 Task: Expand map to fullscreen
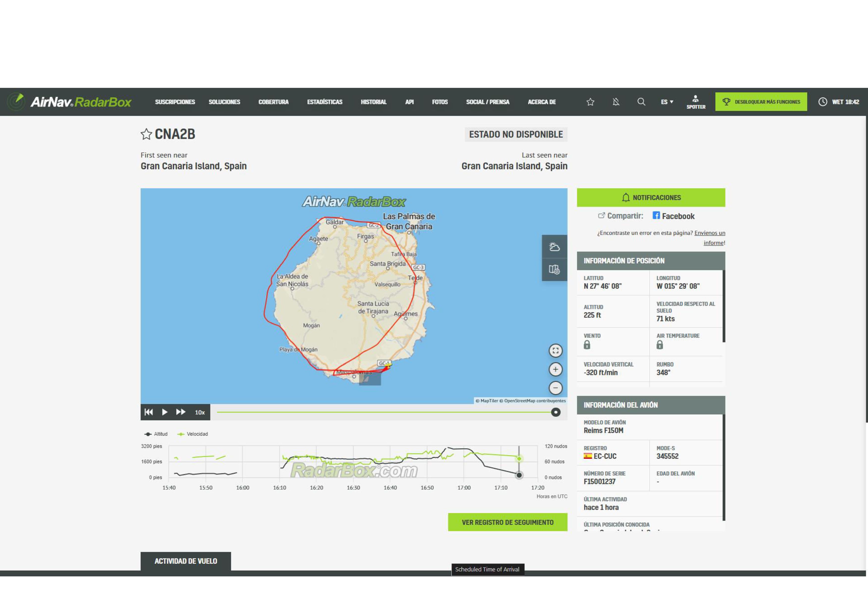click(x=555, y=350)
